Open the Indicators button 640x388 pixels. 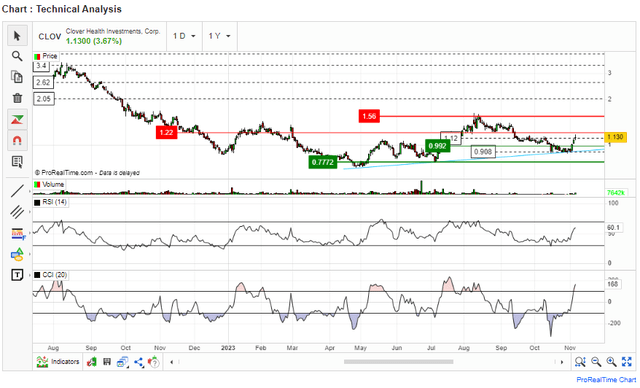[x=58, y=362]
